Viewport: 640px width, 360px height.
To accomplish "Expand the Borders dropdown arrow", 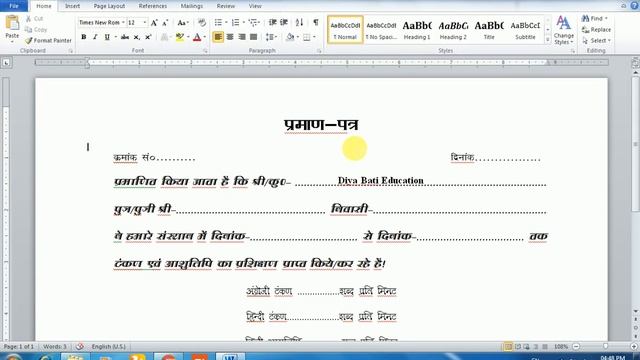I will point(314,37).
